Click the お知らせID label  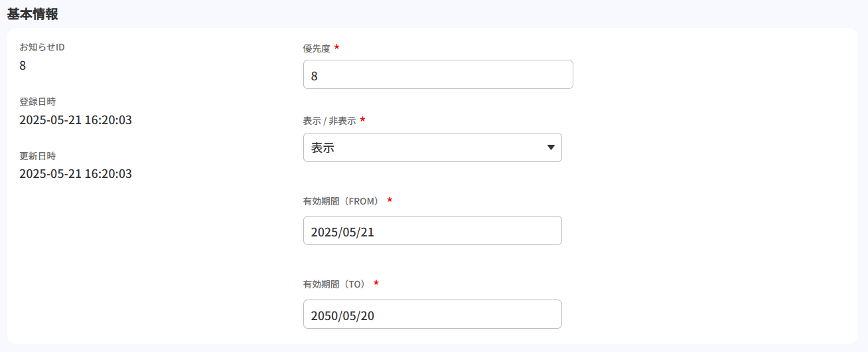coord(42,47)
